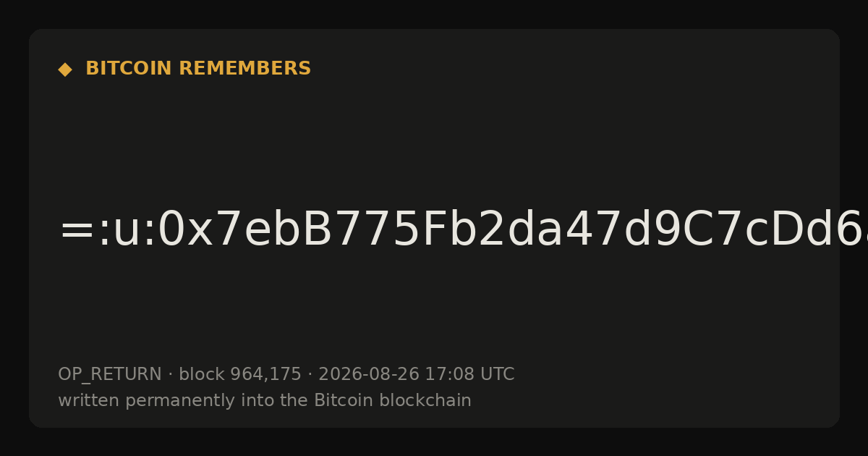
Task: Click the "=:u:" memo prefix
Action: pyautogui.click(x=107, y=232)
